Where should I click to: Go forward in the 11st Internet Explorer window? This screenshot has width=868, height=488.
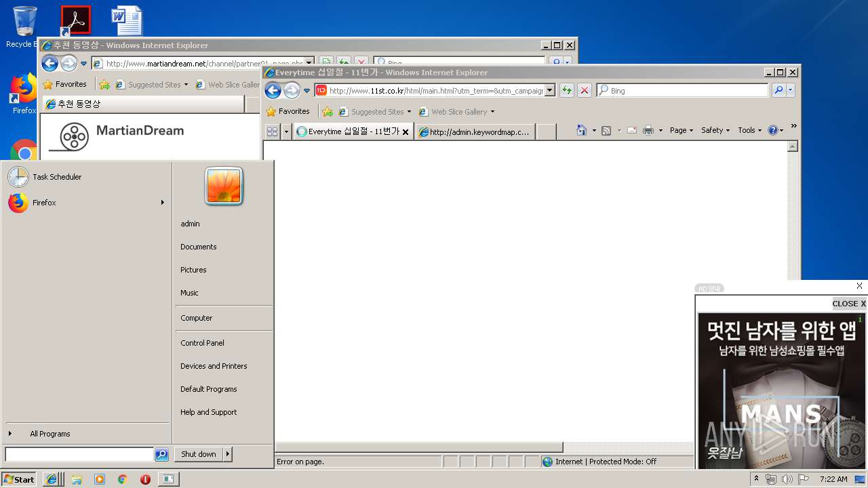pos(292,90)
